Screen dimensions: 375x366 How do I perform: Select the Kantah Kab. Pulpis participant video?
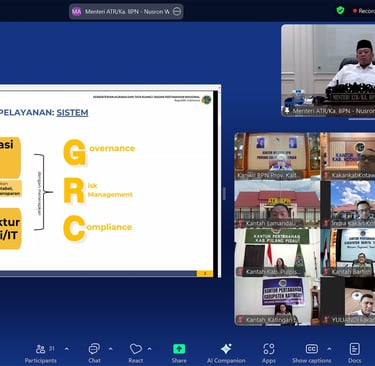(277, 252)
